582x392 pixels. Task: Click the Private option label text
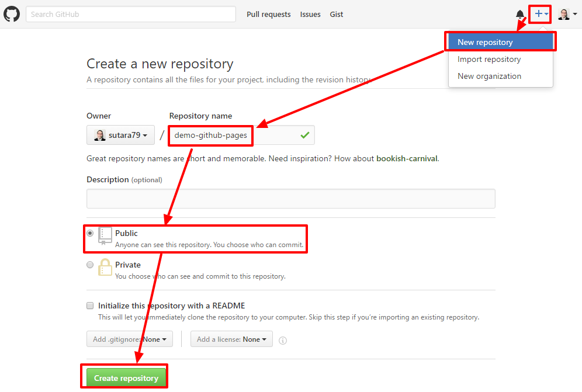128,265
